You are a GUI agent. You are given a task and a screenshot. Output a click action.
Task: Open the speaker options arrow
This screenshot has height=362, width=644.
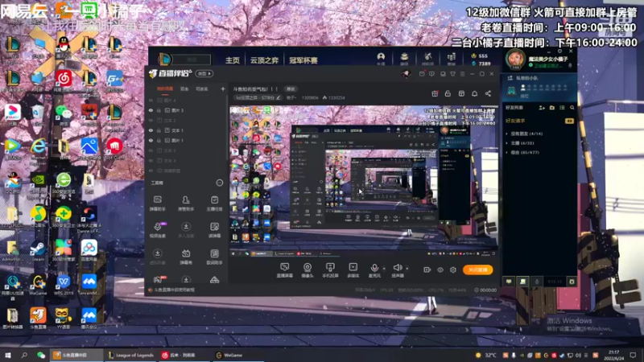coord(407,269)
